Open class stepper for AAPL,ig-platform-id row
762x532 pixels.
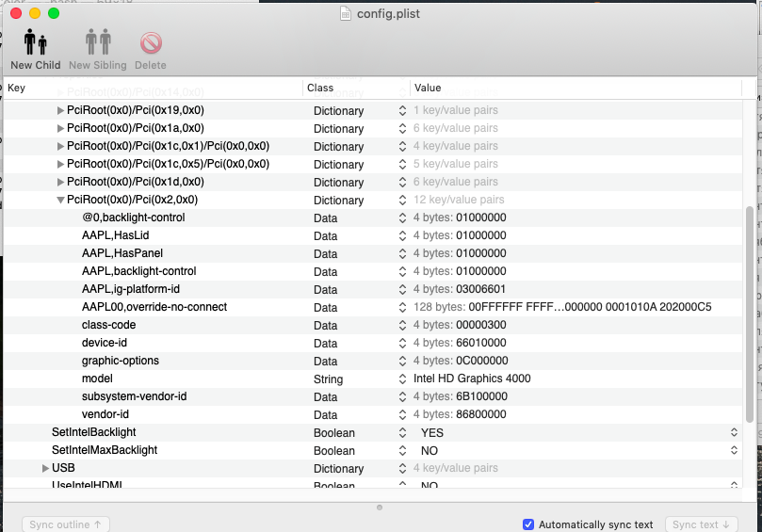(x=402, y=290)
